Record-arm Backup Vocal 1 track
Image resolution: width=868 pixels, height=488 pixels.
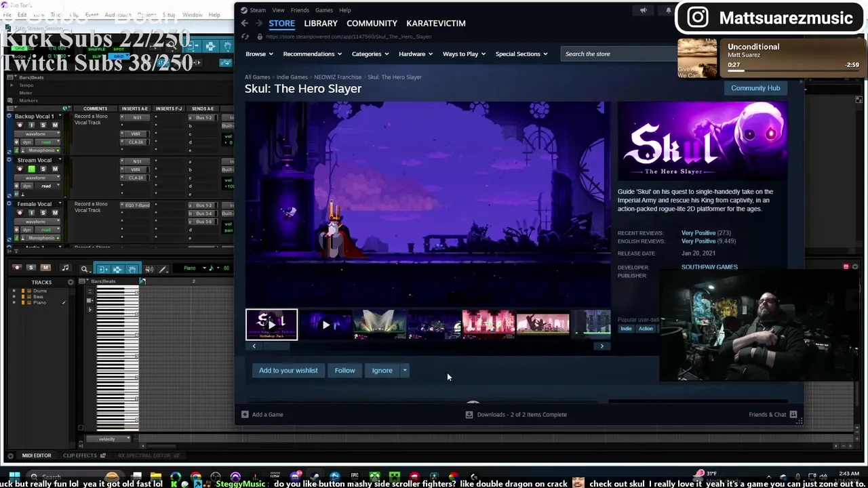pyautogui.click(x=20, y=125)
